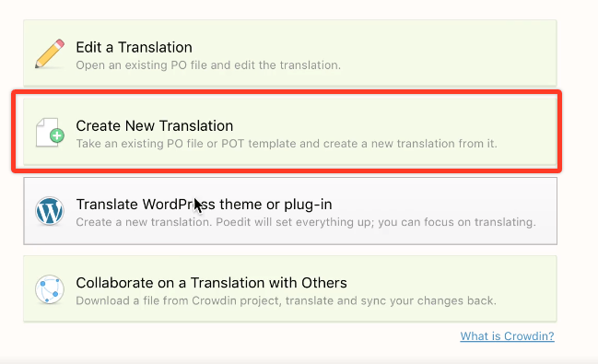Click the document with green plus icon

tap(50, 133)
